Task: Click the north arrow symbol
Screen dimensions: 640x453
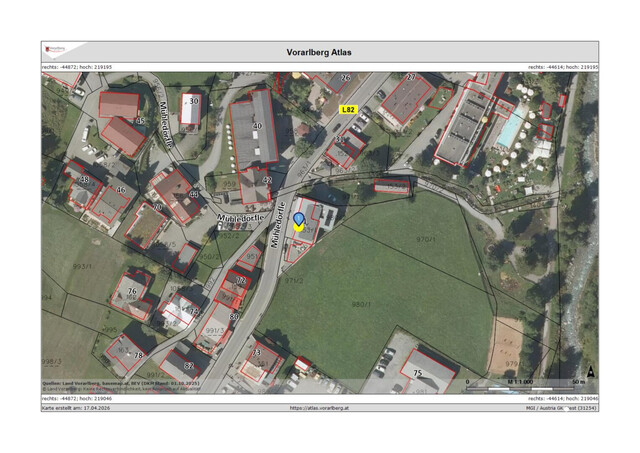Action: pyautogui.click(x=590, y=371)
